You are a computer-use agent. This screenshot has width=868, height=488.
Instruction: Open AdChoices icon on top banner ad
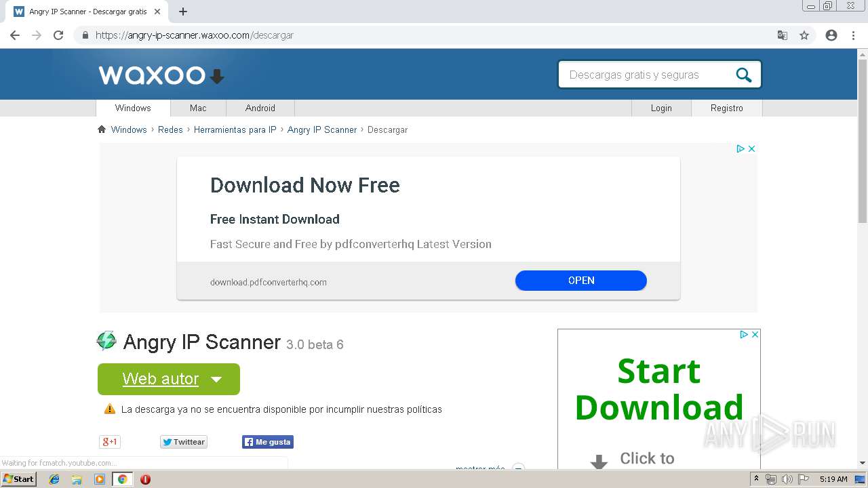[x=741, y=148]
